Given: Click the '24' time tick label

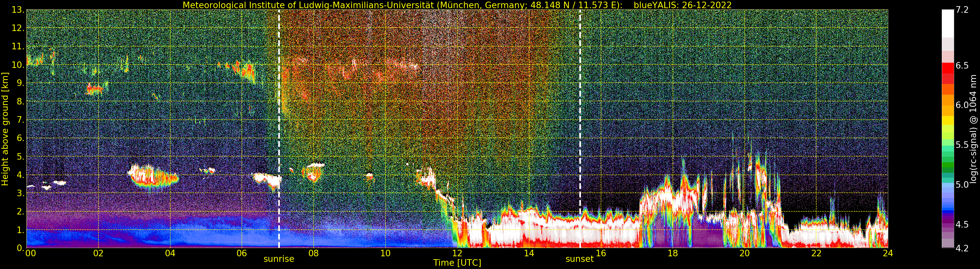Looking at the screenshot, I should 888,253.
